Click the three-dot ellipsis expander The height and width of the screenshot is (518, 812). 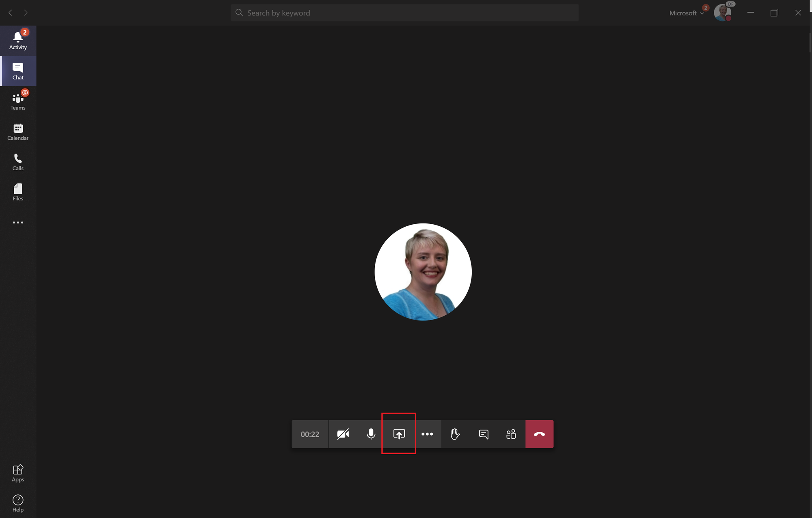coord(427,434)
